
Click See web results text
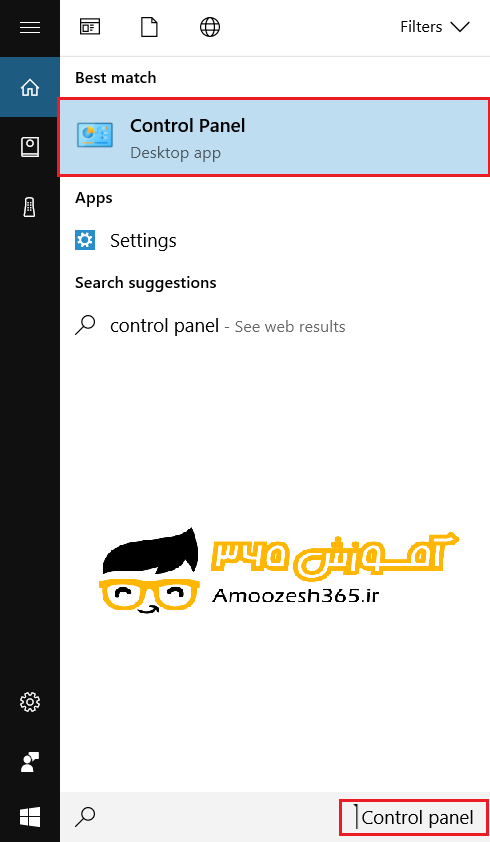click(290, 326)
